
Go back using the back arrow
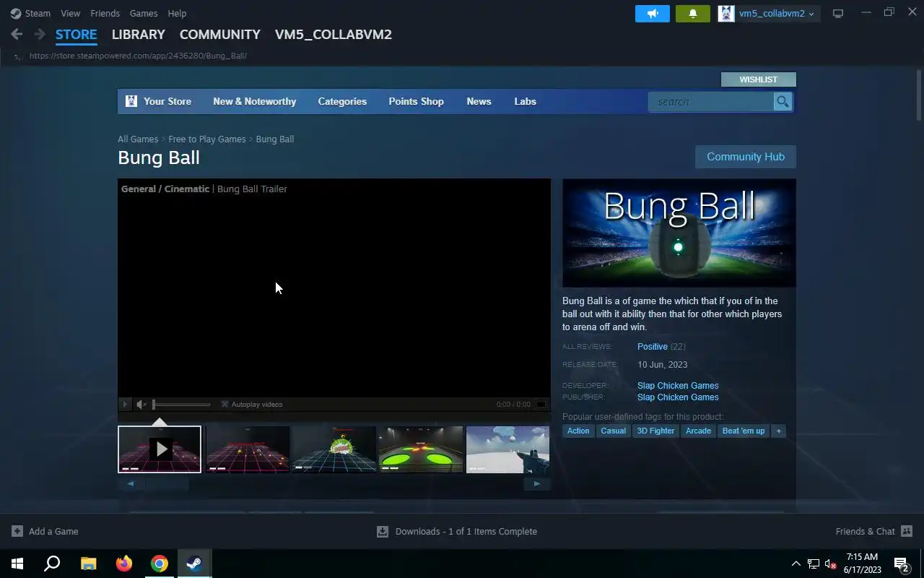coord(17,34)
